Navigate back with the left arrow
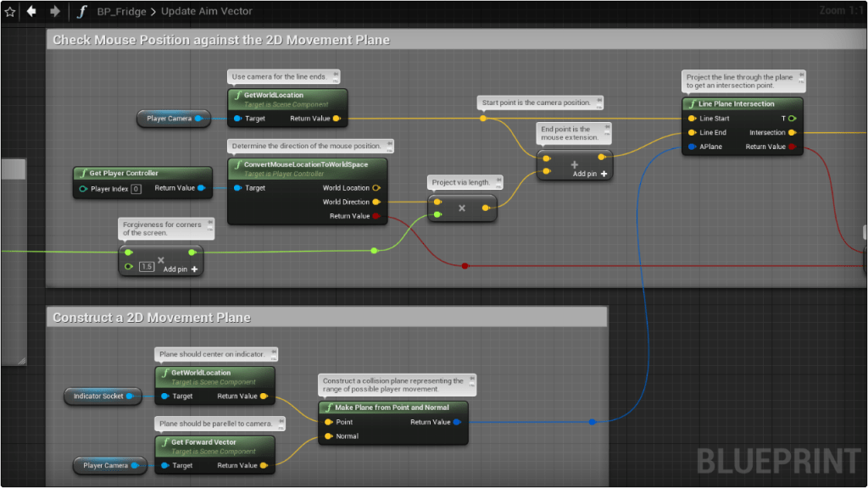 point(32,12)
